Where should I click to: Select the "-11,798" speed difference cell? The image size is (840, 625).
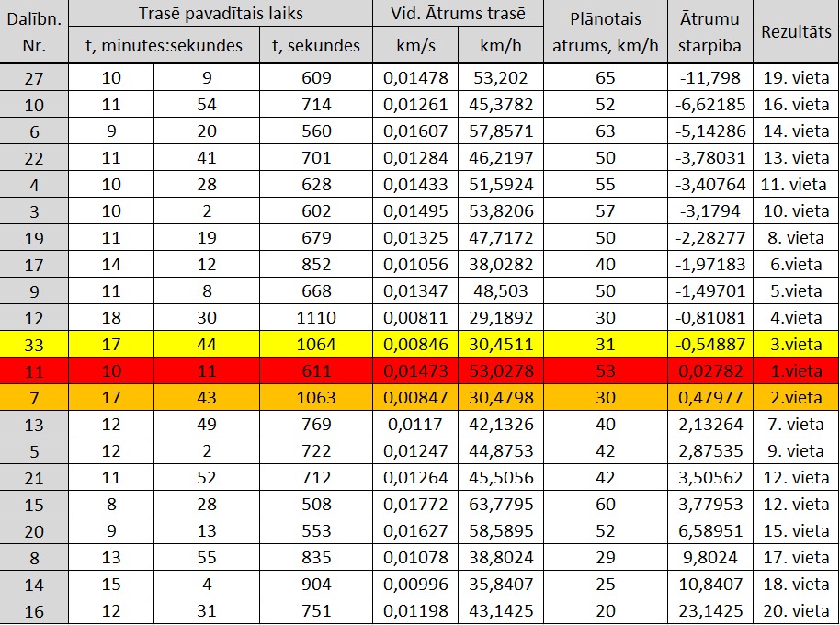point(711,78)
